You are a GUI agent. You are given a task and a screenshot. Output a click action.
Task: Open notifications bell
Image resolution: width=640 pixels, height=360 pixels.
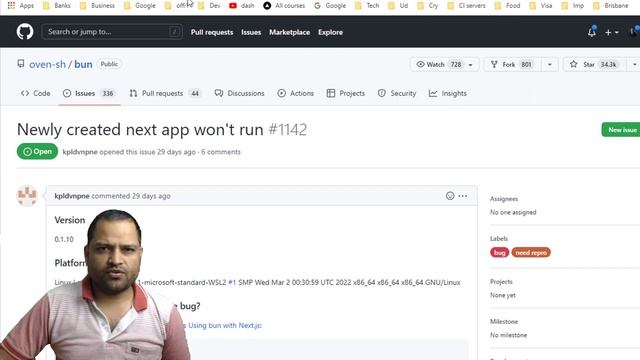[592, 32]
